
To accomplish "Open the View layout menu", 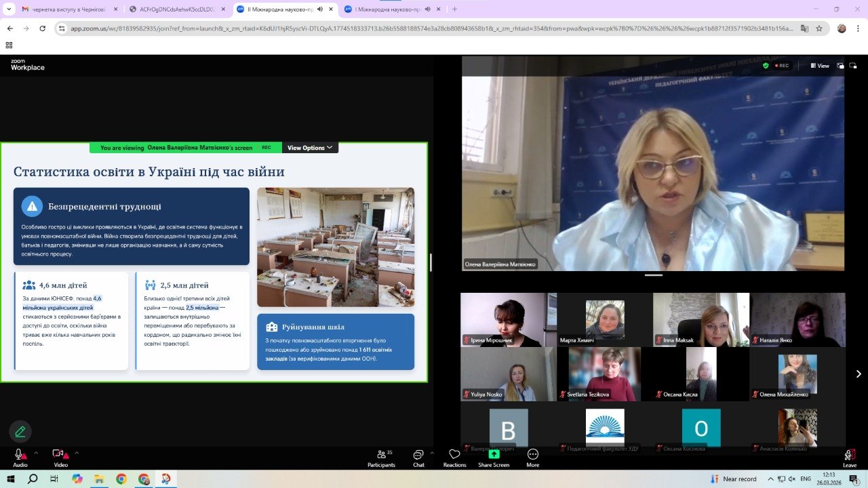I will [x=819, y=66].
